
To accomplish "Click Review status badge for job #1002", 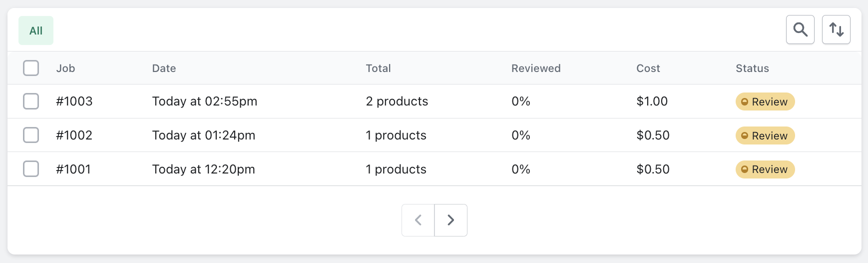I will (765, 135).
